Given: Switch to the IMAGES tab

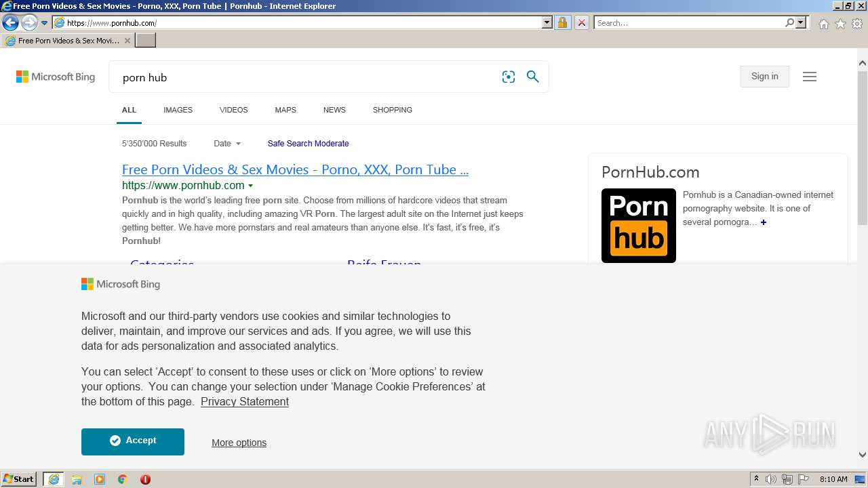Looking at the screenshot, I should 178,110.
